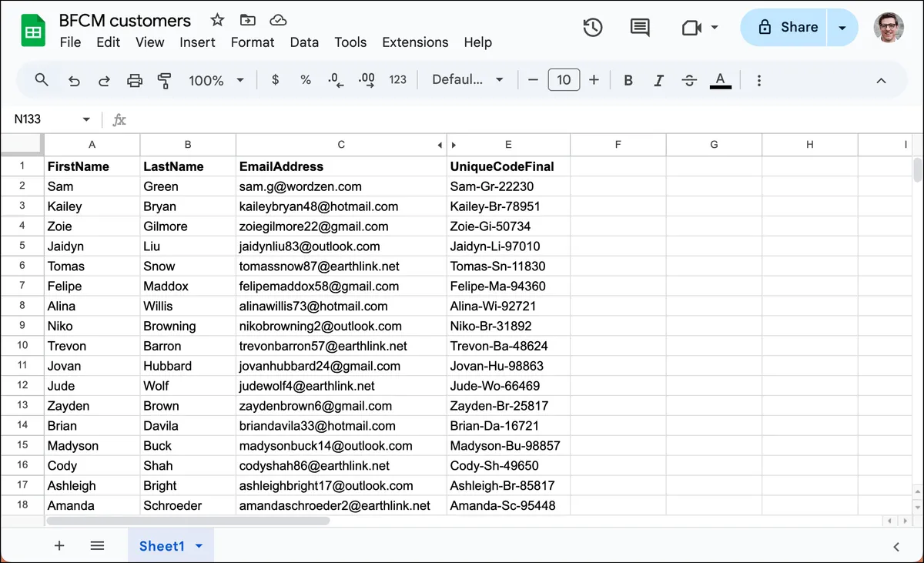This screenshot has height=563, width=924.
Task: Decrease font size with minus button
Action: pos(533,80)
